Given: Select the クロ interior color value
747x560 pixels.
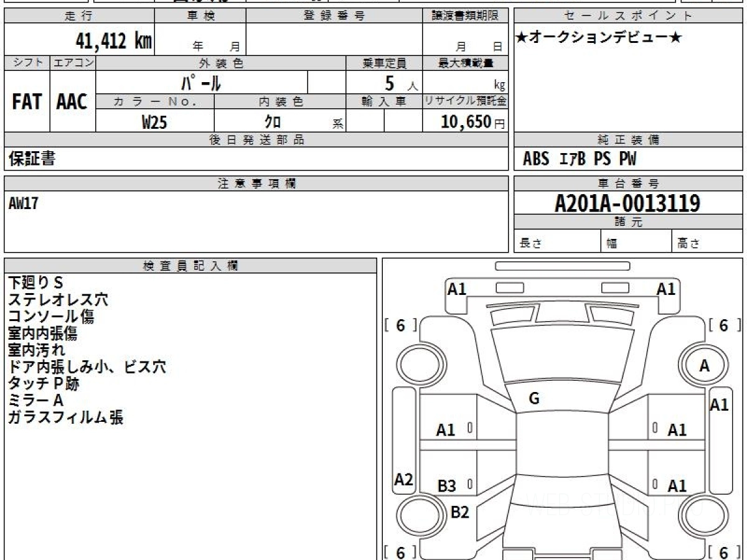Looking at the screenshot, I should pos(273,122).
